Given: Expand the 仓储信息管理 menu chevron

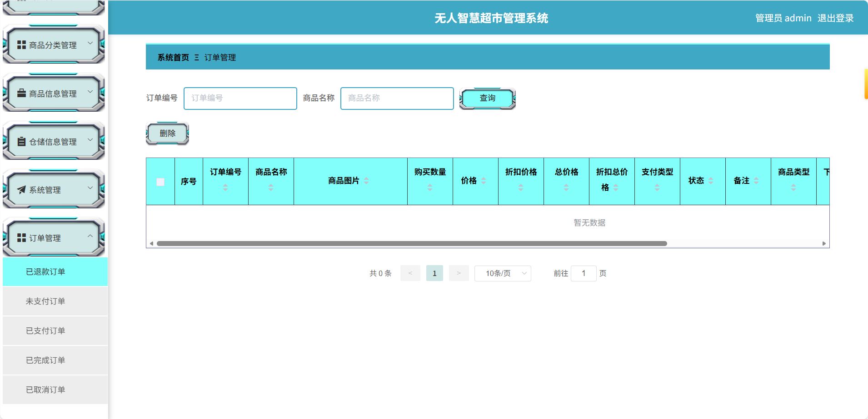Looking at the screenshot, I should [x=90, y=140].
